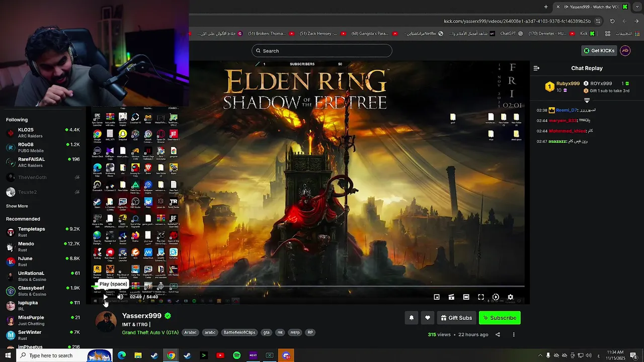644x362 pixels.
Task: Open the (51) Zack Hemsey bookmark
Action: click(x=323, y=34)
